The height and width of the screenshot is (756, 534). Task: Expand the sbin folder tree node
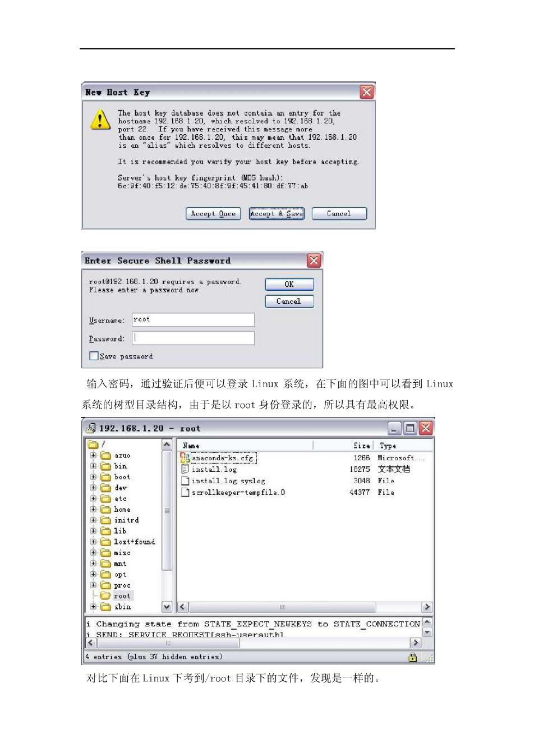94,607
